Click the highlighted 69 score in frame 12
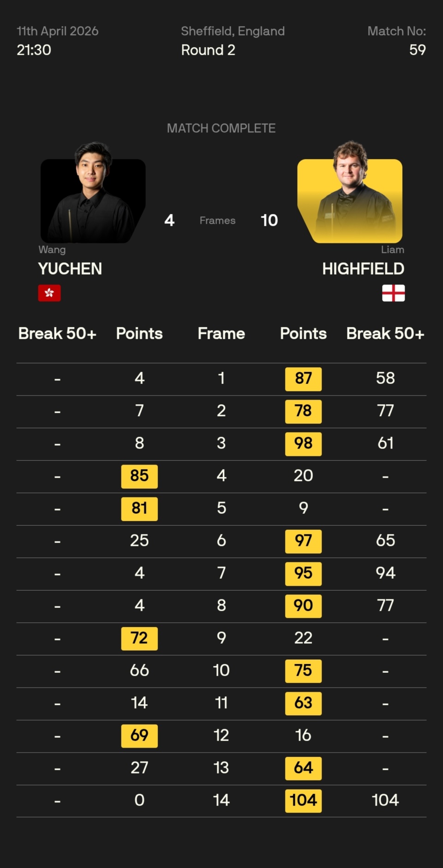The image size is (443, 868). [x=139, y=735]
